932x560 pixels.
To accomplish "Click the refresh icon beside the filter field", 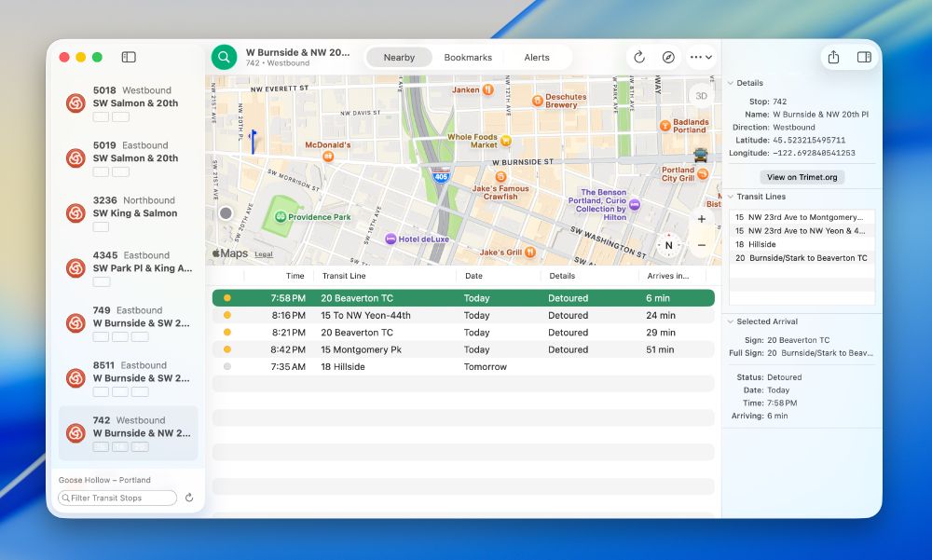I will pos(189,498).
